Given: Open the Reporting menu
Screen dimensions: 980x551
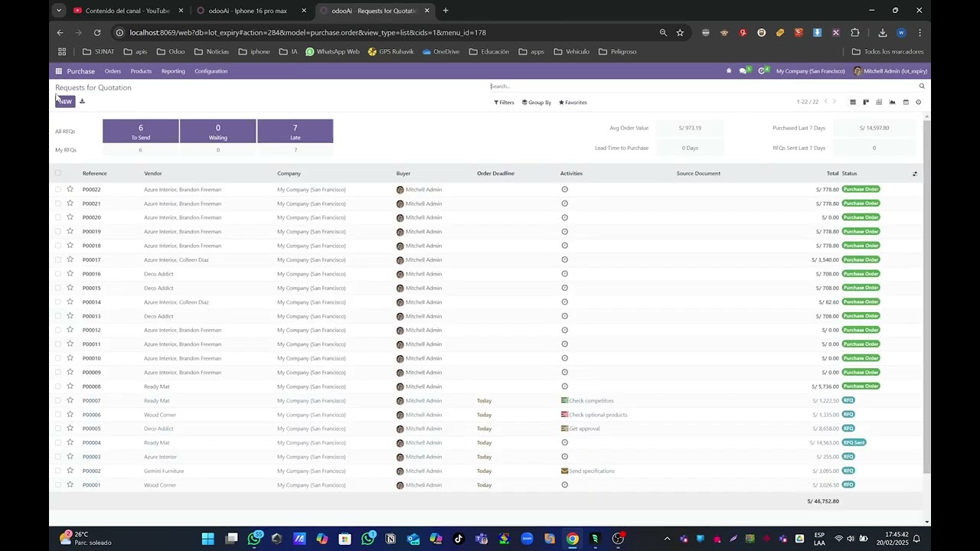Looking at the screenshot, I should pos(173,71).
